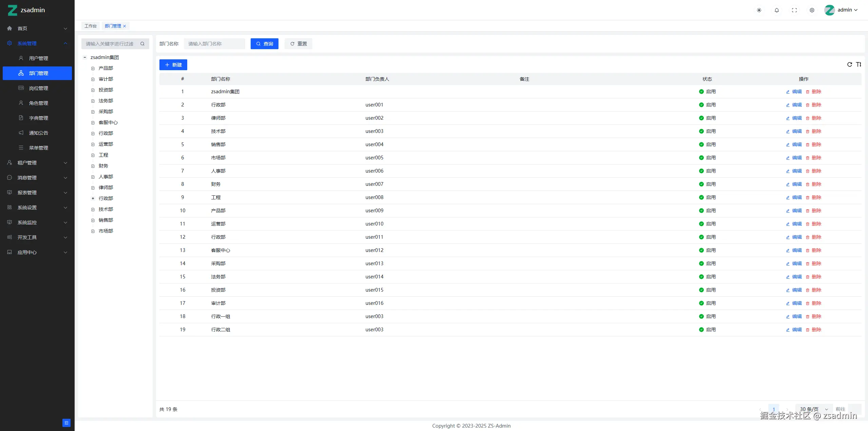This screenshot has width=868, height=431.
Task: Click the table refresh icon
Action: click(x=850, y=64)
